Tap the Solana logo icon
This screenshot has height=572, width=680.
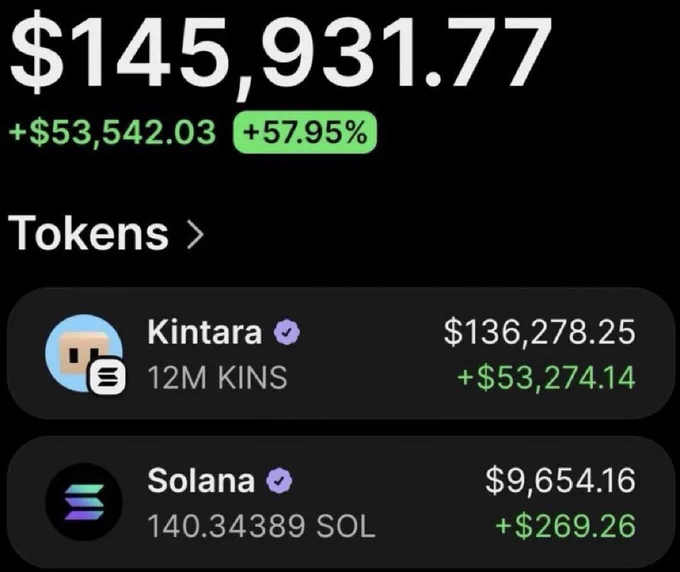click(84, 502)
